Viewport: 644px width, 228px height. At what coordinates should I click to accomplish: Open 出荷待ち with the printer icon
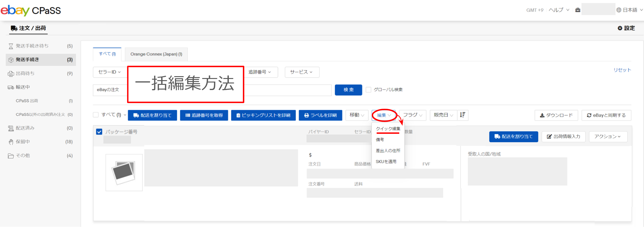11,74
